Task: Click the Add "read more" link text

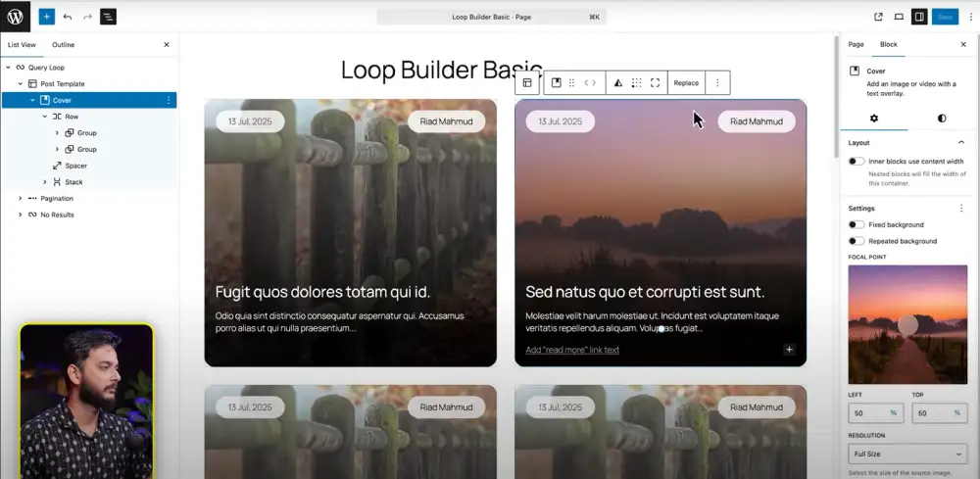Action: point(572,350)
